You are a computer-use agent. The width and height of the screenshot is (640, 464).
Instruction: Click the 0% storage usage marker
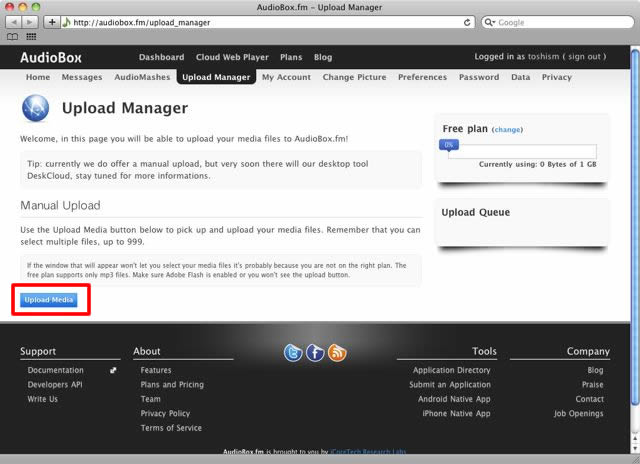point(449,145)
